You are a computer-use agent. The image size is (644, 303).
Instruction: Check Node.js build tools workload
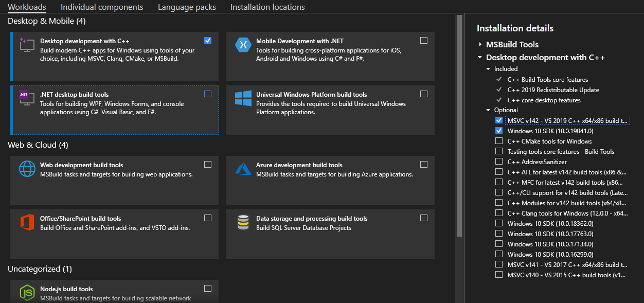208,289
